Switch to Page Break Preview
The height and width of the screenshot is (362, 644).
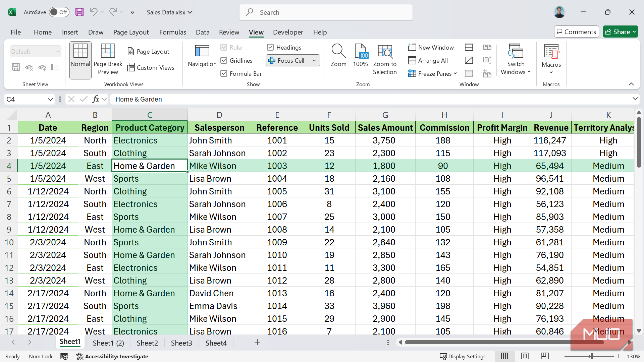click(108, 60)
